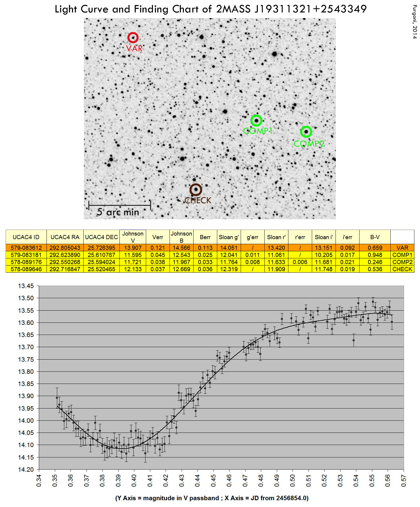Click the x-axis label '0.34'
Viewport: 420px width, 507px height.
pyautogui.click(x=39, y=480)
